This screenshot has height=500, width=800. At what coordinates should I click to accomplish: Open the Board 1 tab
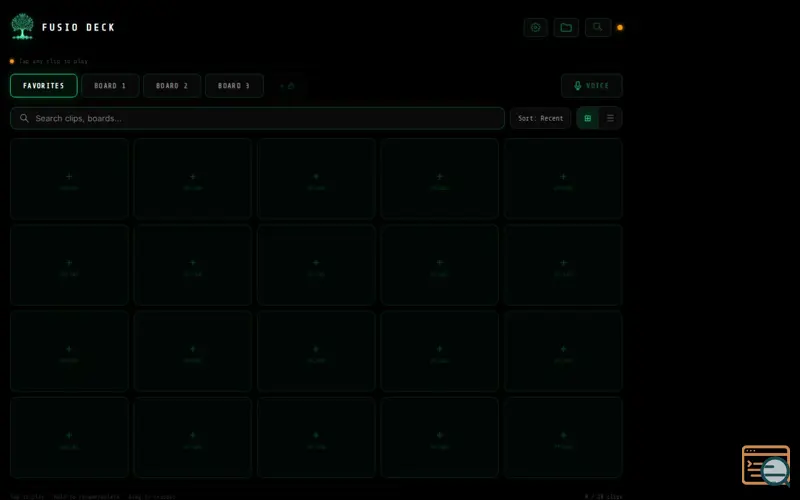click(110, 86)
